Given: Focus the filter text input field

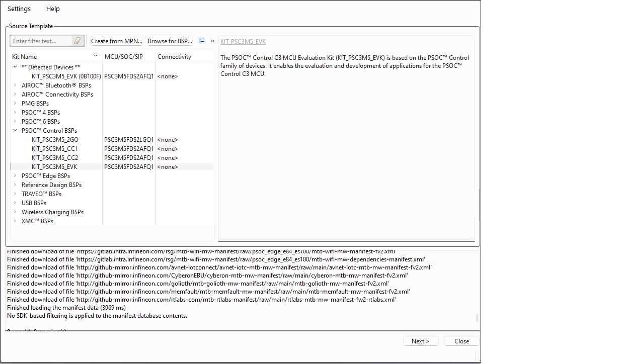Looking at the screenshot, I should 41,41.
